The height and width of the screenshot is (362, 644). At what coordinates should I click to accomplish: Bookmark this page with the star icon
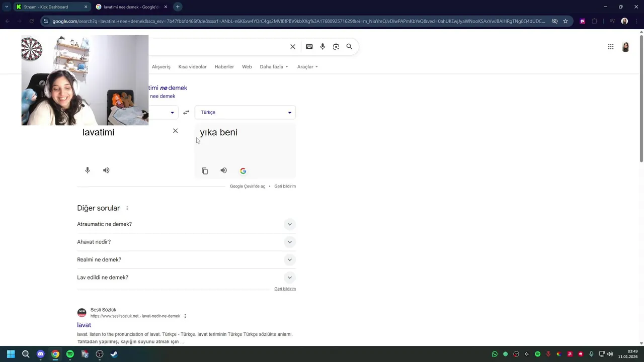pyautogui.click(x=566, y=21)
